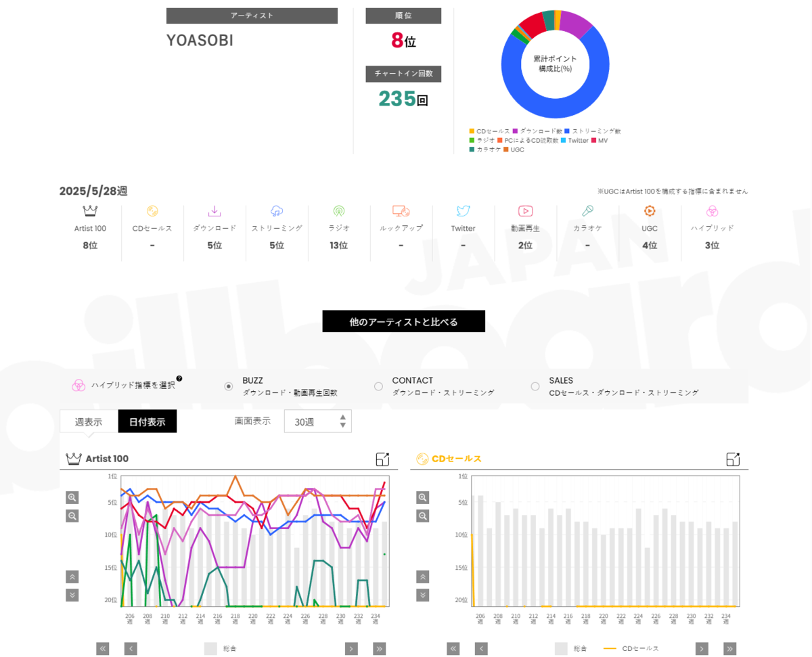812x657 pixels.
Task: Jump to latest weeks under CDセールス chart
Action: (729, 649)
